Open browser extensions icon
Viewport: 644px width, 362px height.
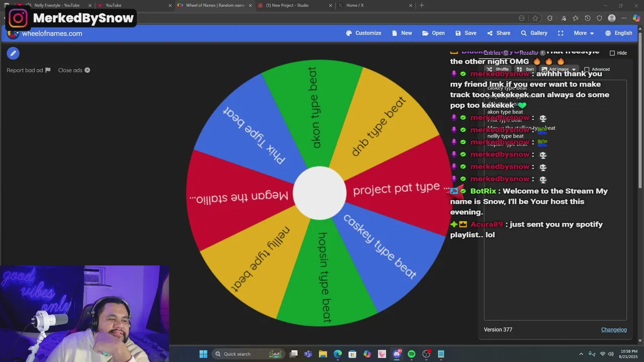click(x=550, y=18)
